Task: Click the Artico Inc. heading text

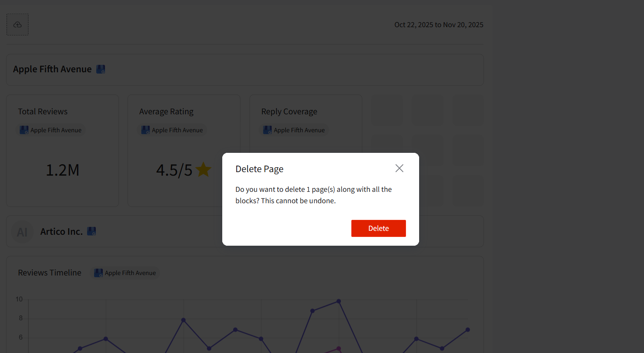Action: [x=62, y=232]
